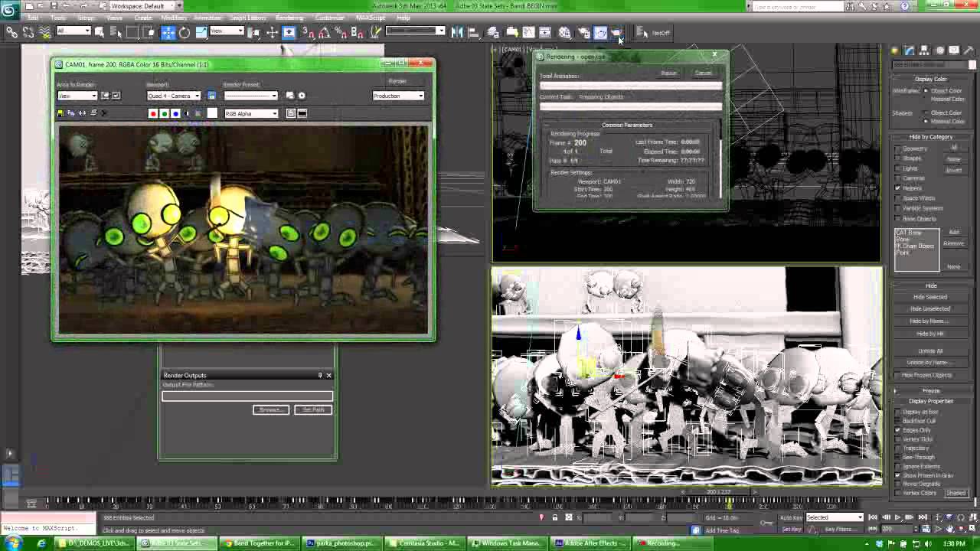Select Wireframe Object Color radio button
This screenshot has height=551, width=980.
pyautogui.click(x=926, y=91)
